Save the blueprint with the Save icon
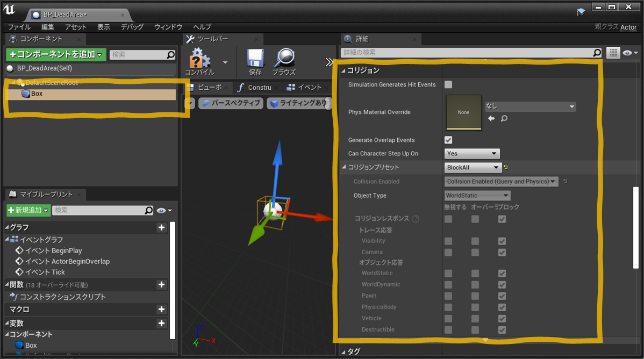The width and height of the screenshot is (644, 359). coord(255,62)
